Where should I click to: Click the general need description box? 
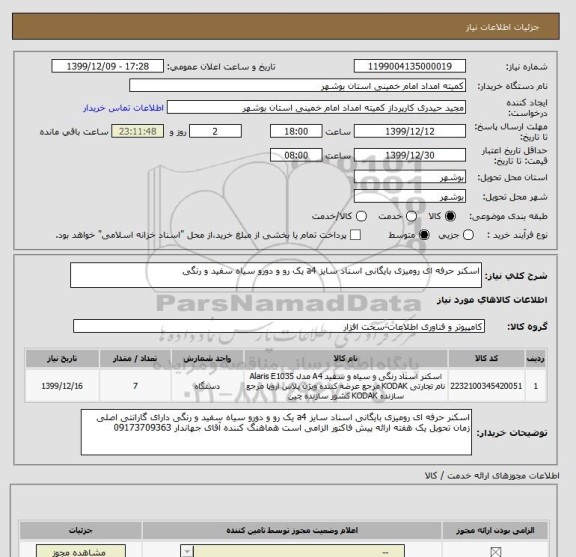(276, 275)
